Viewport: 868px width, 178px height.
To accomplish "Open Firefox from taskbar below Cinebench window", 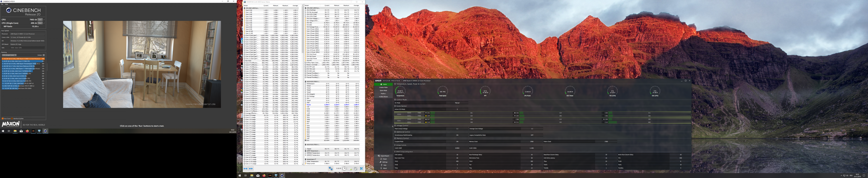I will [x=27, y=131].
